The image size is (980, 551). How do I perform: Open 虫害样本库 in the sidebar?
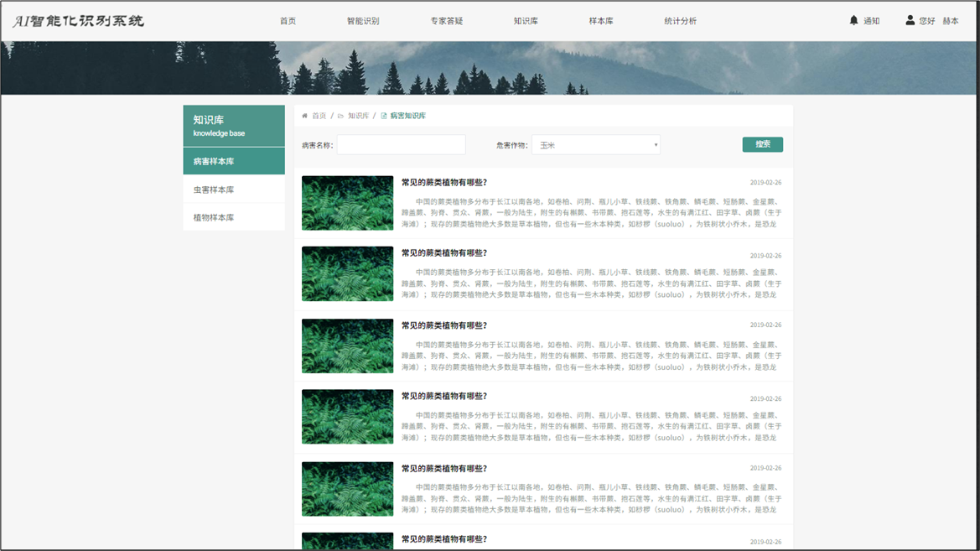click(x=234, y=190)
